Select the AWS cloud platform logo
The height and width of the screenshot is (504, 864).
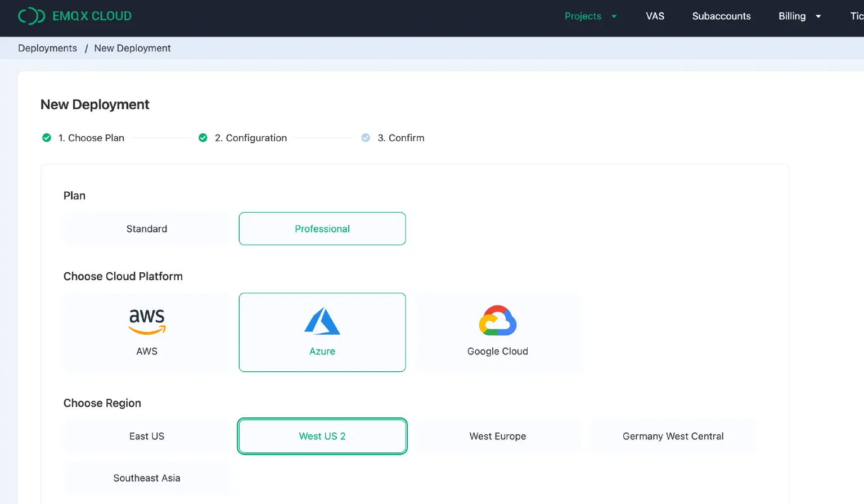tap(147, 321)
